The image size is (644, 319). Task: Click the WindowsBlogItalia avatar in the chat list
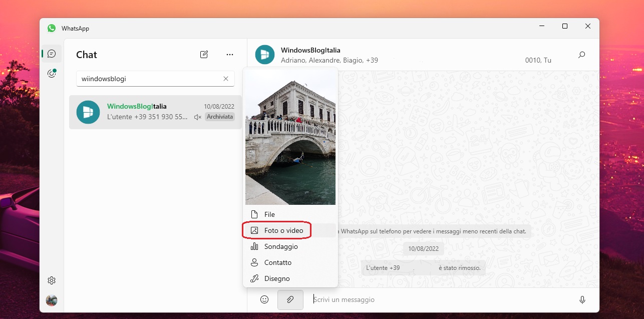click(x=88, y=112)
